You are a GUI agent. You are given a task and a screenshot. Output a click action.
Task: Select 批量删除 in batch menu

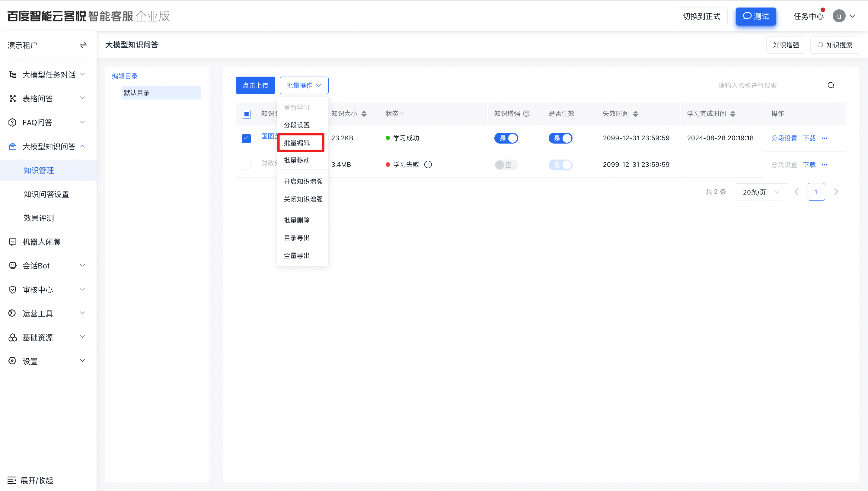(303, 220)
